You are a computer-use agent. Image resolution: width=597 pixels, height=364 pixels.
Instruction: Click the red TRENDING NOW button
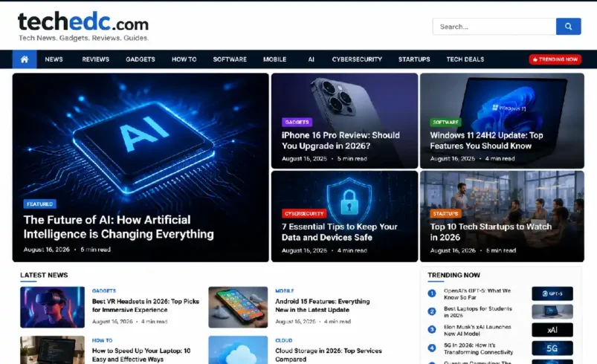[555, 59]
